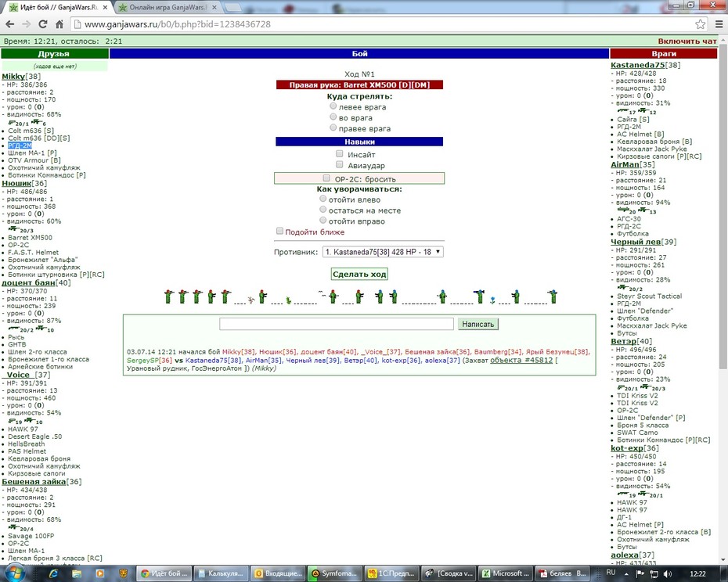Reload the page with refresh icon
Screen dimensions: 728x582
(x=43, y=24)
